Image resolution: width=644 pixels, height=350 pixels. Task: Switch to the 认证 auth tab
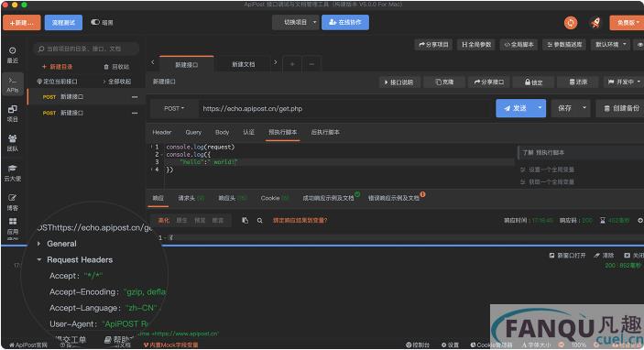tap(248, 132)
